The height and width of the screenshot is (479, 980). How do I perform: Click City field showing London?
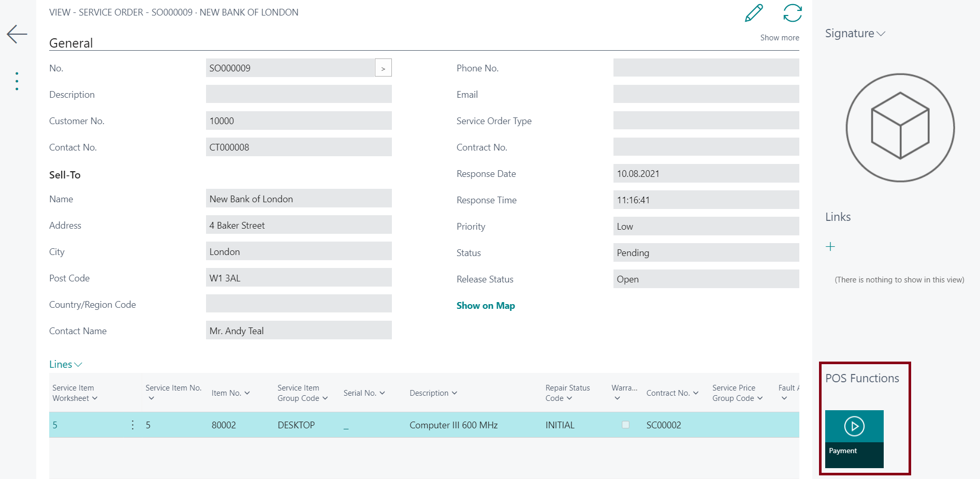[299, 251]
